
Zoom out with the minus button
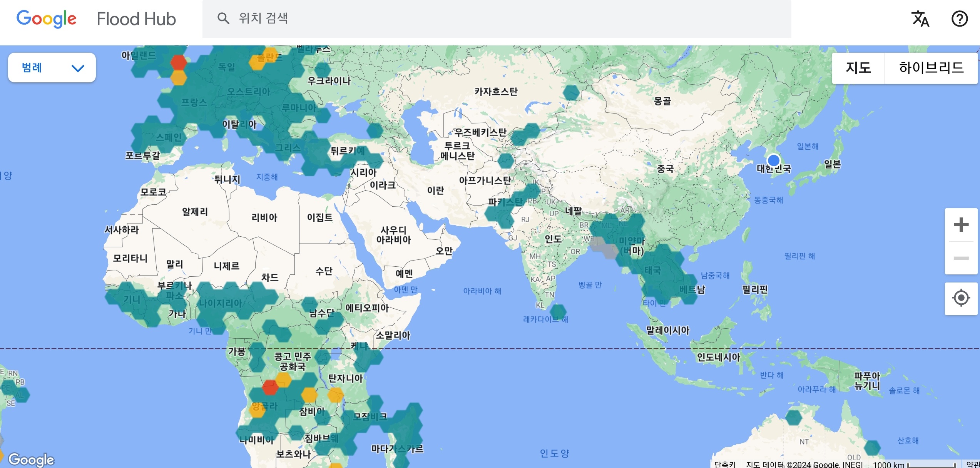click(961, 258)
